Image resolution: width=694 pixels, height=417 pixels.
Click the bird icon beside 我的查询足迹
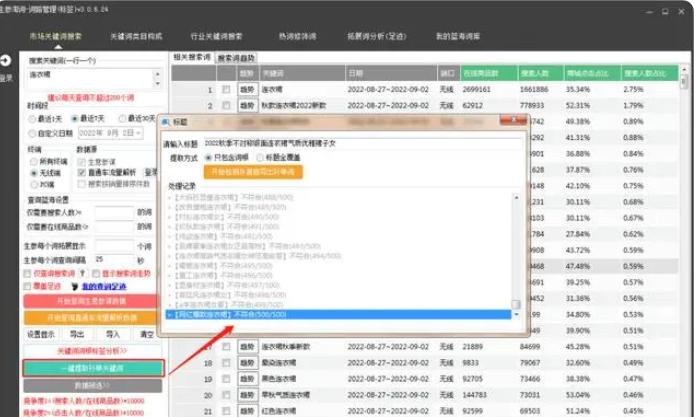[x=74, y=287]
